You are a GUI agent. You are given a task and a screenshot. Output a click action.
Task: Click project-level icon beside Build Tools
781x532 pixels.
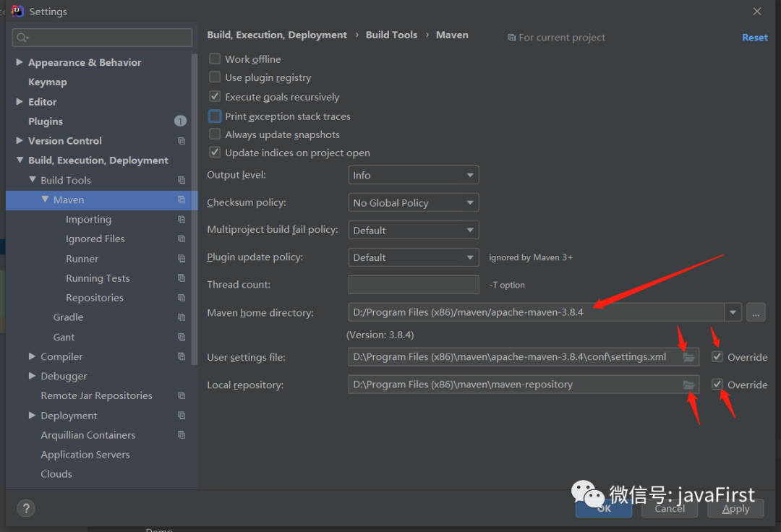[182, 180]
